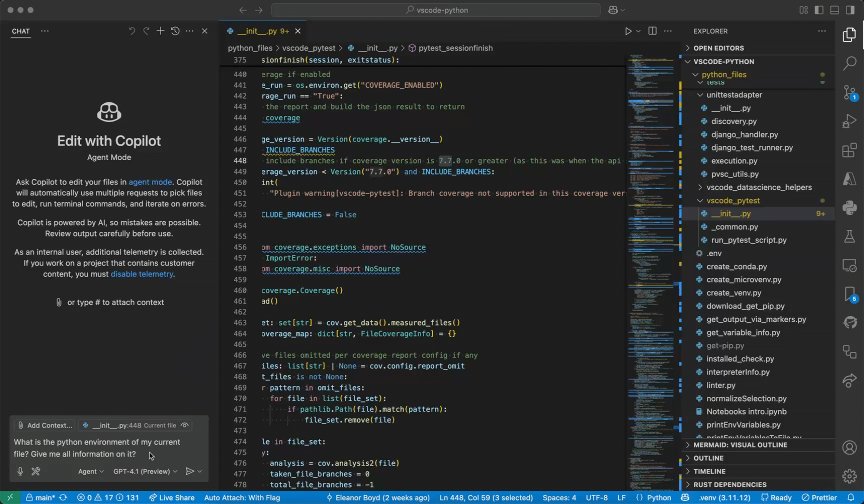
Task: Open the Source Control view icon
Action: [849, 92]
